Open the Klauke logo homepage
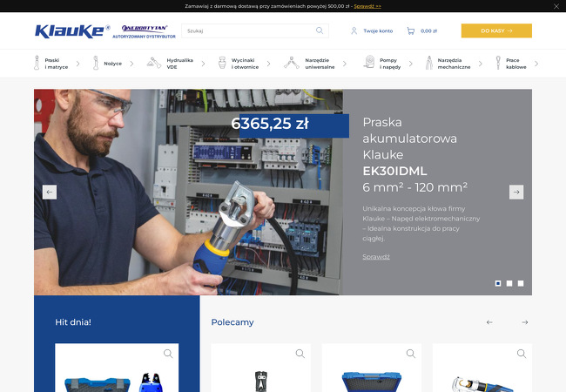 click(x=72, y=31)
